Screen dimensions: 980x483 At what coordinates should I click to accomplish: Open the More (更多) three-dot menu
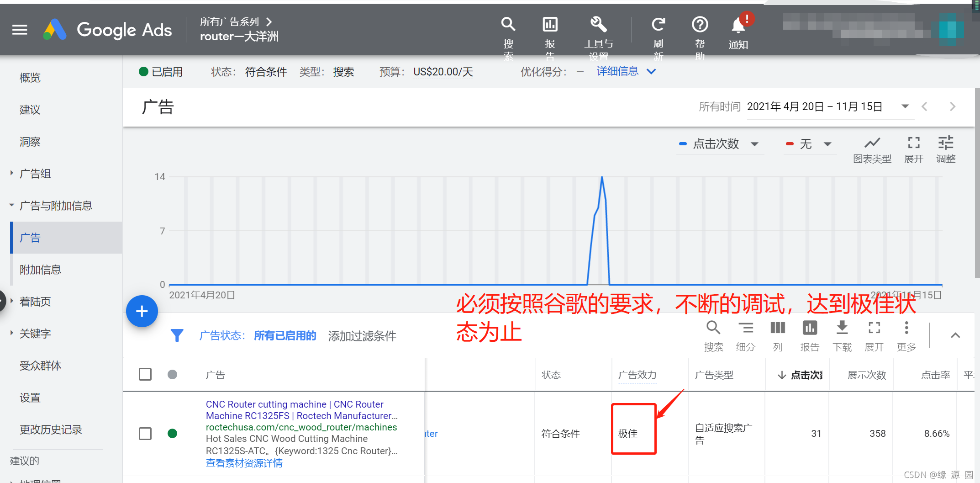tap(906, 328)
